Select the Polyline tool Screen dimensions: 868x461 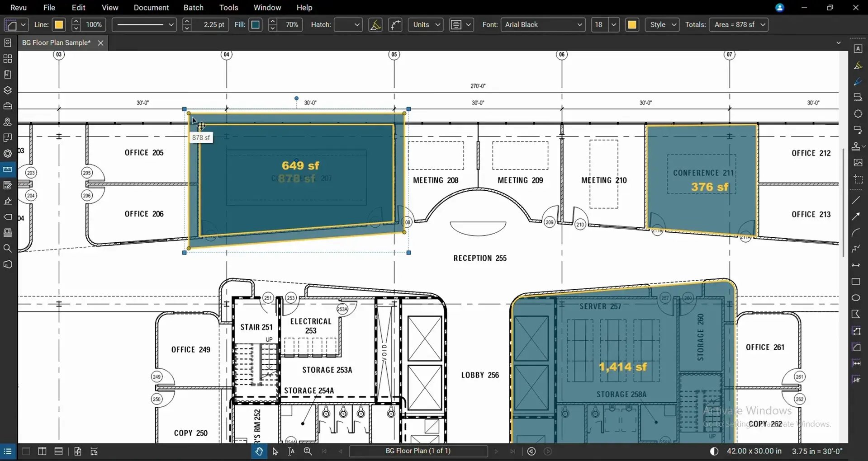(x=856, y=249)
